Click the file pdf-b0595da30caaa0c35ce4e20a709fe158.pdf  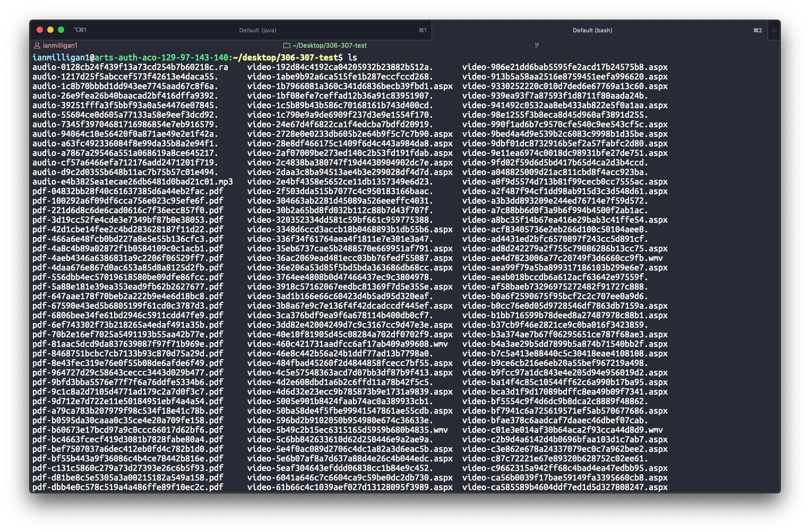[128, 421]
